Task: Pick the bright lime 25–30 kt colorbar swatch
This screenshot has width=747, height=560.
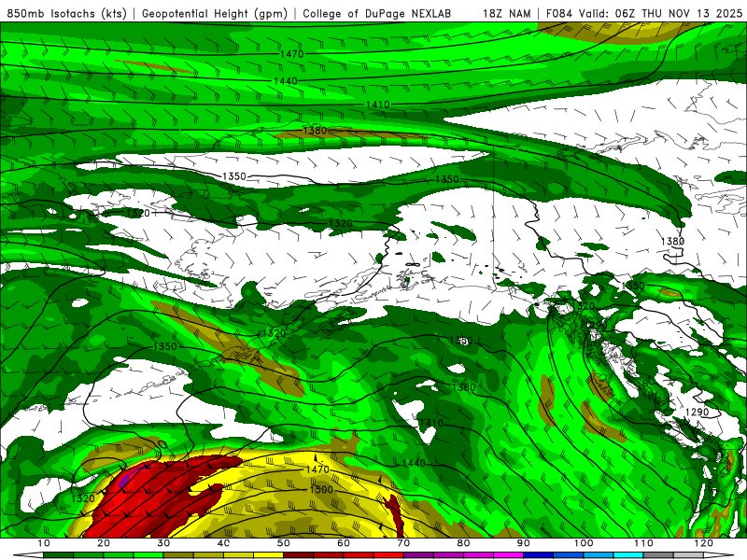Action: [148, 554]
